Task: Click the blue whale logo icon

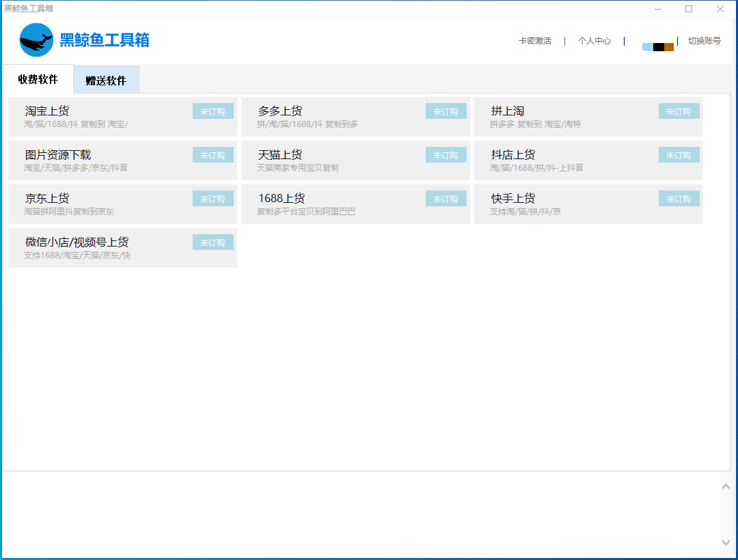Action: click(x=36, y=40)
